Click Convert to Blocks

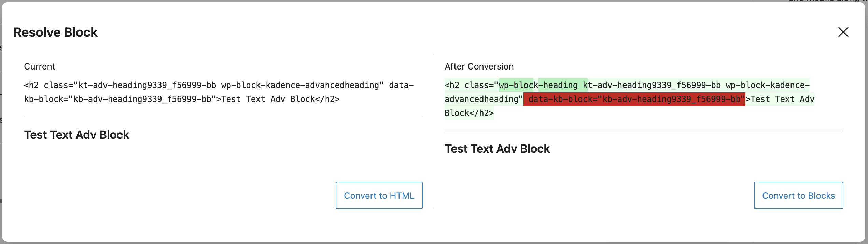798,195
